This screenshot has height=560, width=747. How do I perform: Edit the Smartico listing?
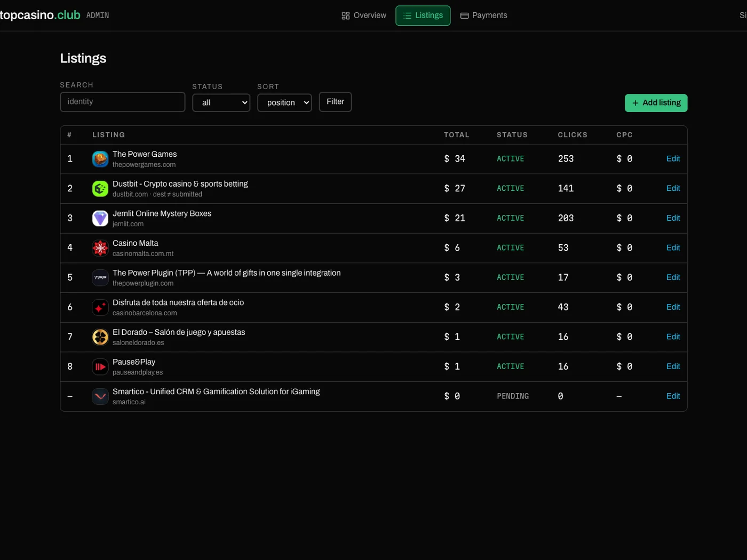pyautogui.click(x=673, y=396)
